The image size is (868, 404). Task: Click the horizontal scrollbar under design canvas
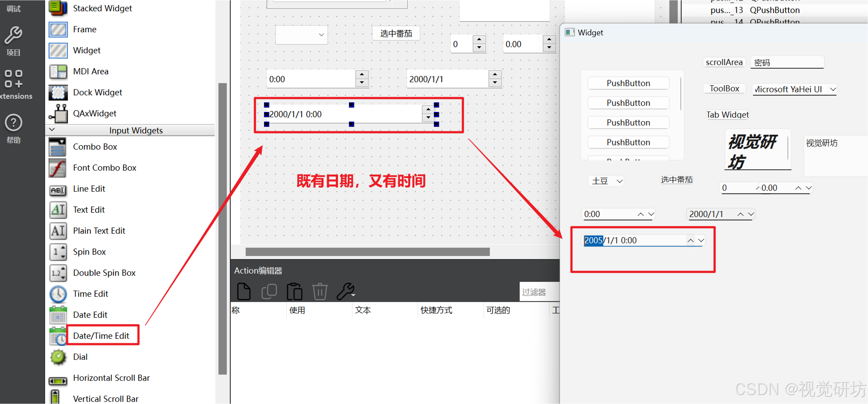point(367,252)
